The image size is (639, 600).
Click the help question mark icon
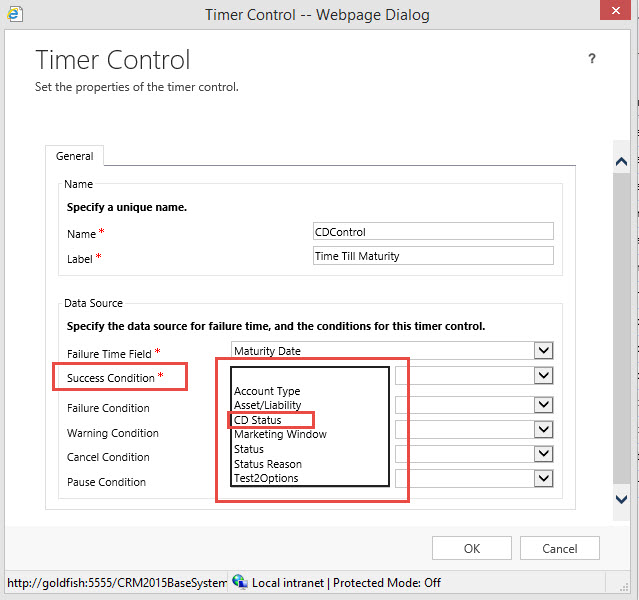(x=592, y=59)
